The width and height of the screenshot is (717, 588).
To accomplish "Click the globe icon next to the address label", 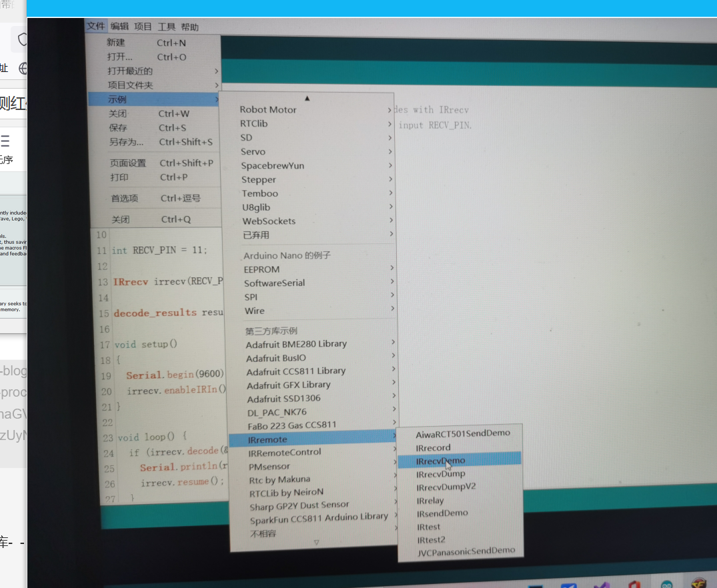I will click(x=22, y=68).
